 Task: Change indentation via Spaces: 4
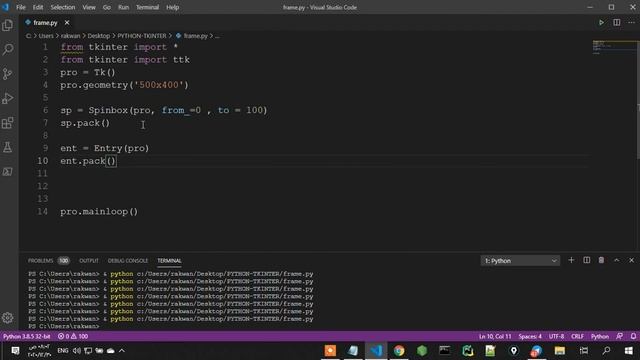tap(530, 336)
